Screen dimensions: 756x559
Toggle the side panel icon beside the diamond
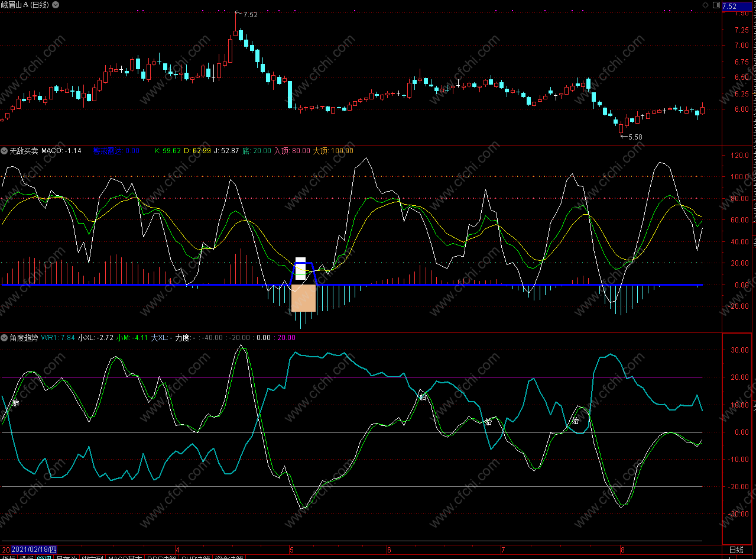[716, 5]
